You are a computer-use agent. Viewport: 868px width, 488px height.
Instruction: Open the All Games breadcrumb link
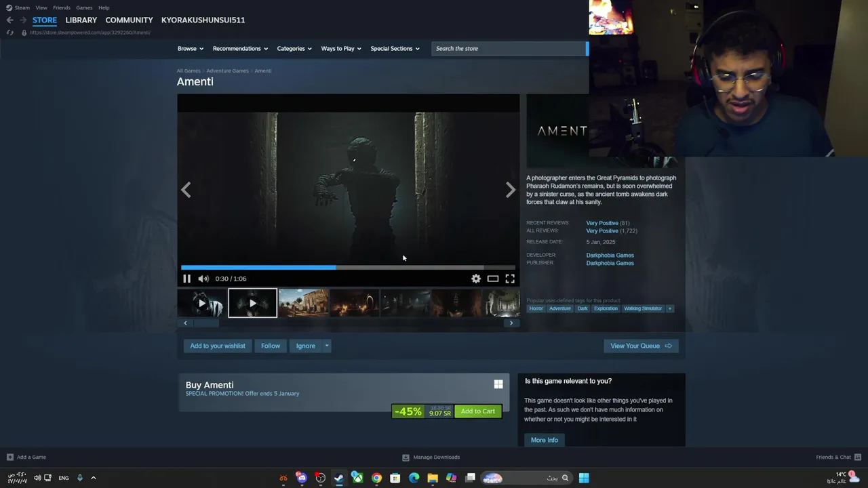click(x=189, y=70)
